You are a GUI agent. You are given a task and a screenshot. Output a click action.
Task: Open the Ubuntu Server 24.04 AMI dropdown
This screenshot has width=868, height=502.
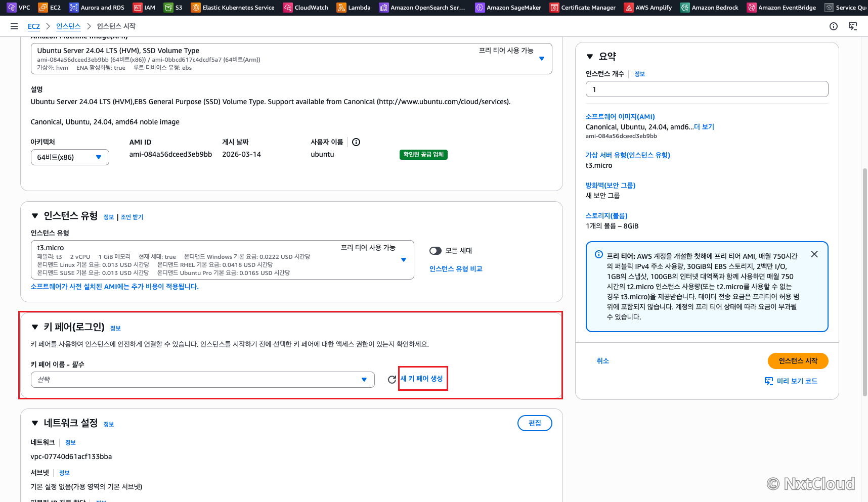pyautogui.click(x=291, y=59)
